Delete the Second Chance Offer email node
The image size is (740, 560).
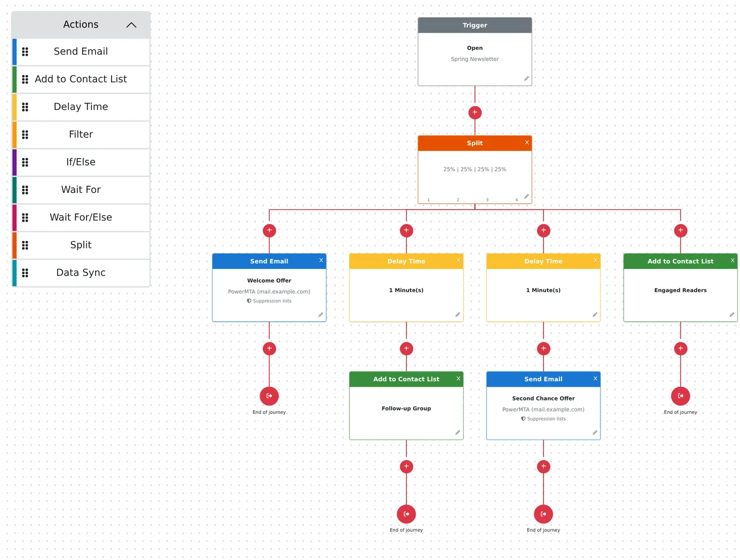595,379
